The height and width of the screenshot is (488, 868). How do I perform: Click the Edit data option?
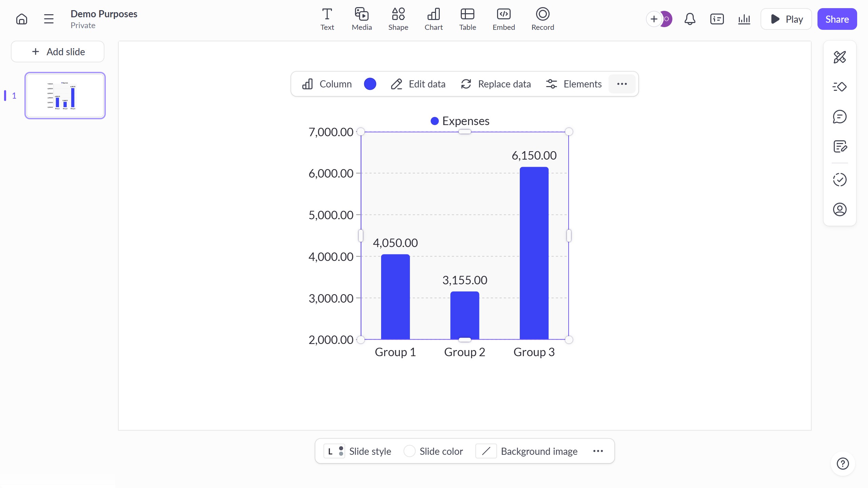click(x=418, y=84)
